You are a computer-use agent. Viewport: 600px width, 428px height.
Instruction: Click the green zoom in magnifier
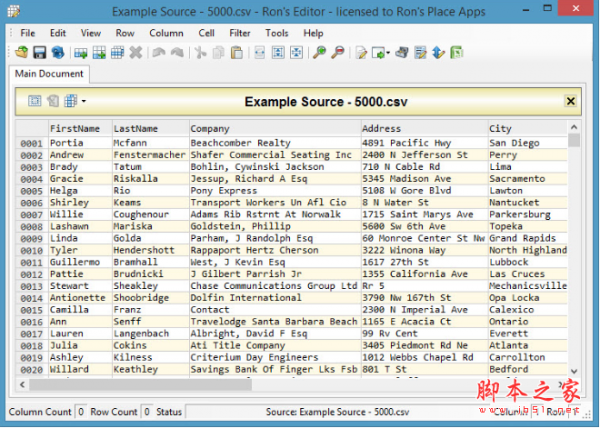pyautogui.click(x=320, y=52)
